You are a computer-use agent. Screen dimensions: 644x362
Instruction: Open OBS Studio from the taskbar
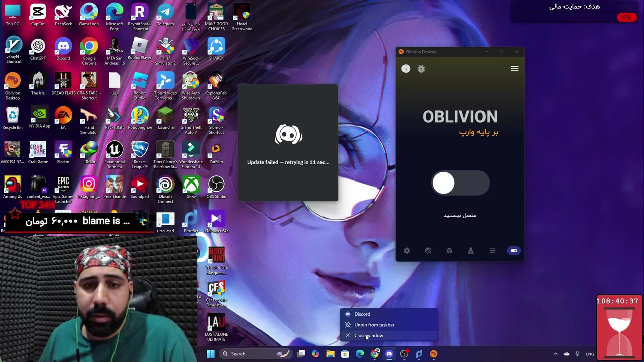pos(404,354)
